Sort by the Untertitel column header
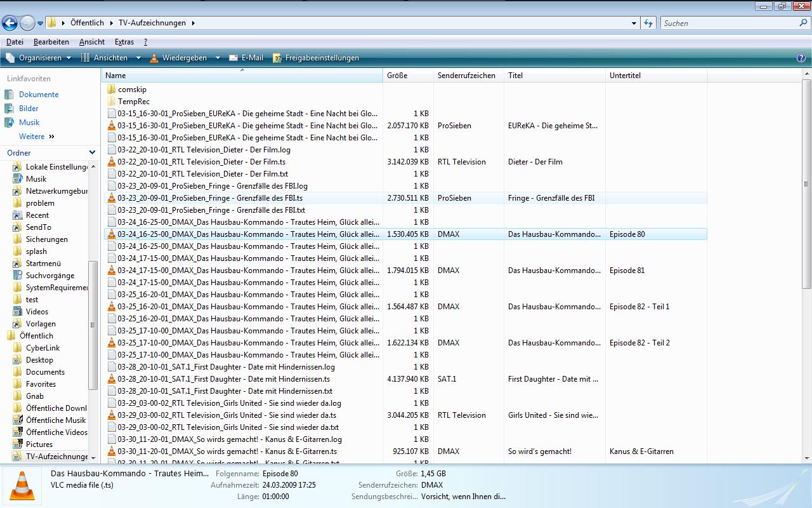The height and width of the screenshot is (508, 812). (656, 76)
